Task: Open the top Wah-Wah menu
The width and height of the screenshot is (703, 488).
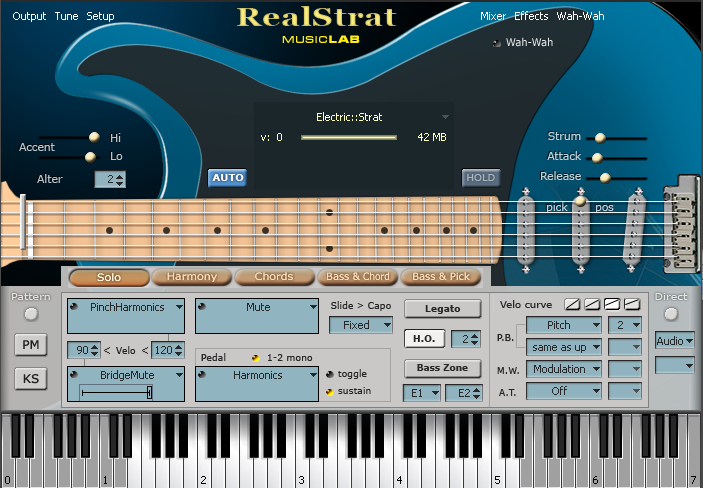Action: [580, 16]
